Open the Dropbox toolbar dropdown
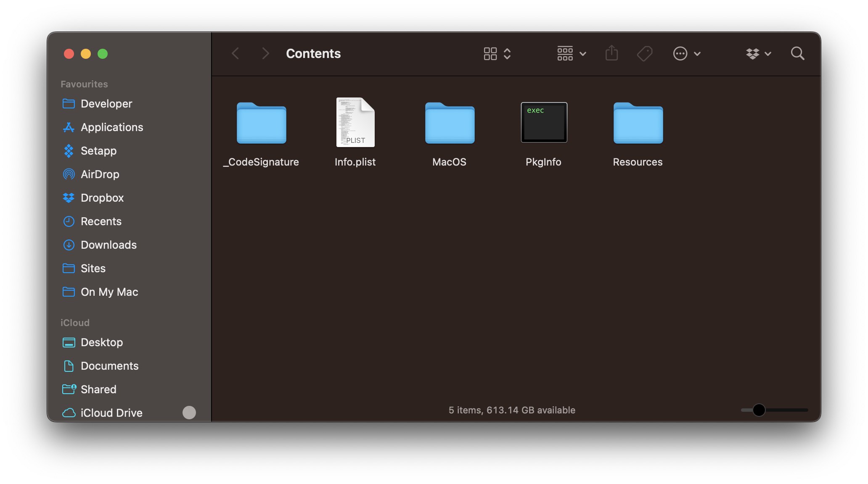The image size is (868, 484). 758,54
